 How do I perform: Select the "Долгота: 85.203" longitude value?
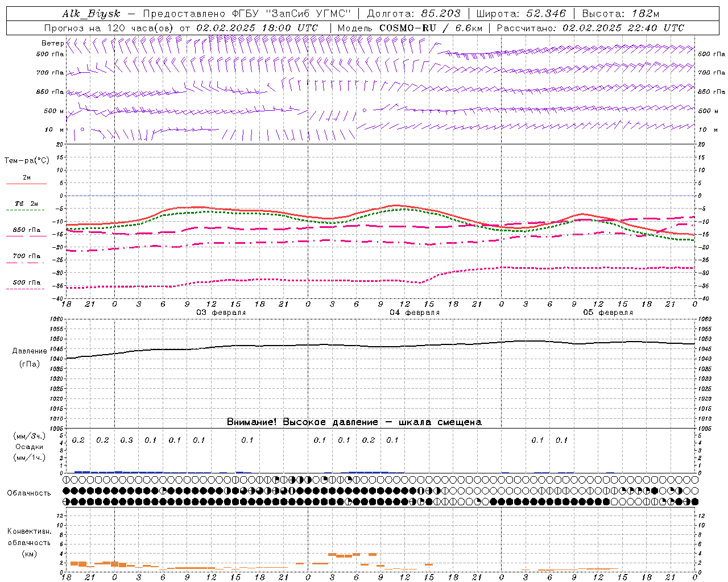pyautogui.click(x=414, y=14)
